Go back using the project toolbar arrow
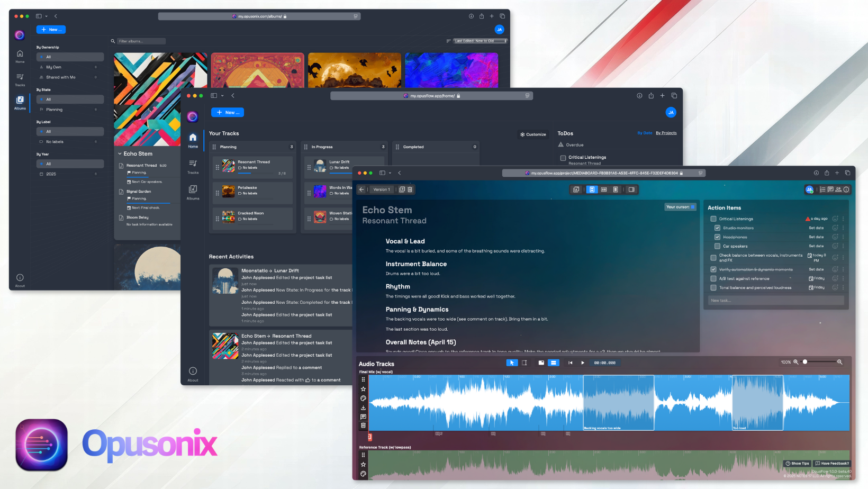The width and height of the screenshot is (868, 489). click(x=362, y=189)
